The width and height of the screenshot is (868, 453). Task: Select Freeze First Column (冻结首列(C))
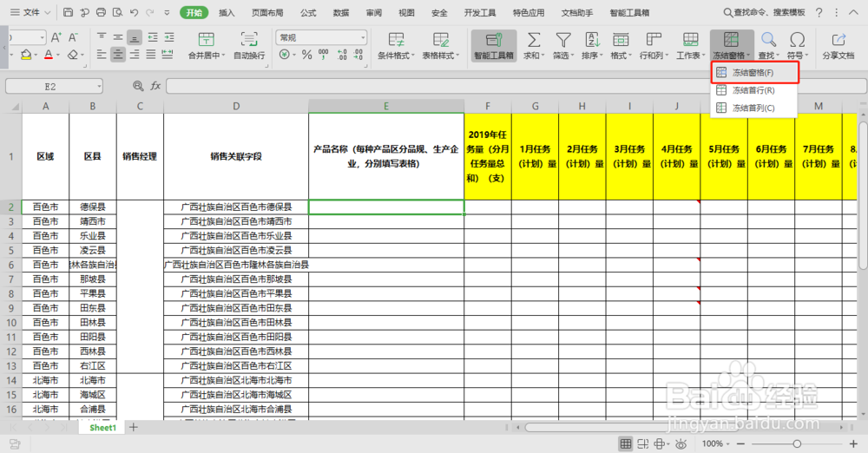tap(753, 108)
